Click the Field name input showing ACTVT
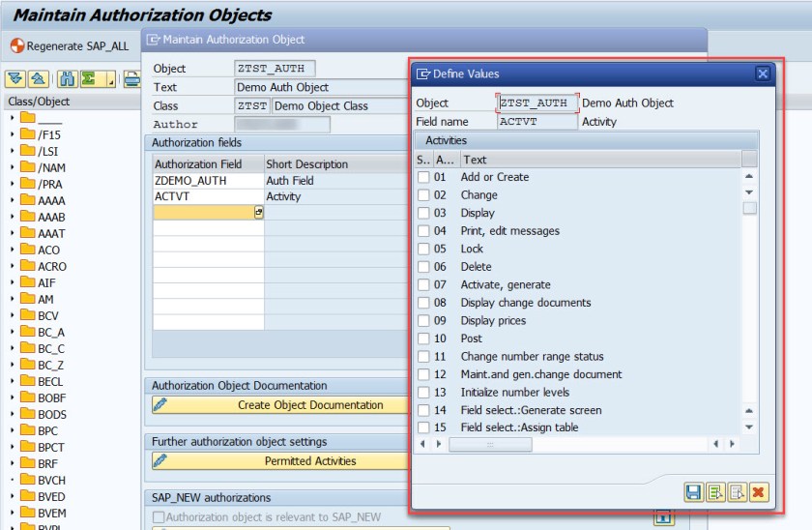The height and width of the screenshot is (530, 812). tap(536, 122)
